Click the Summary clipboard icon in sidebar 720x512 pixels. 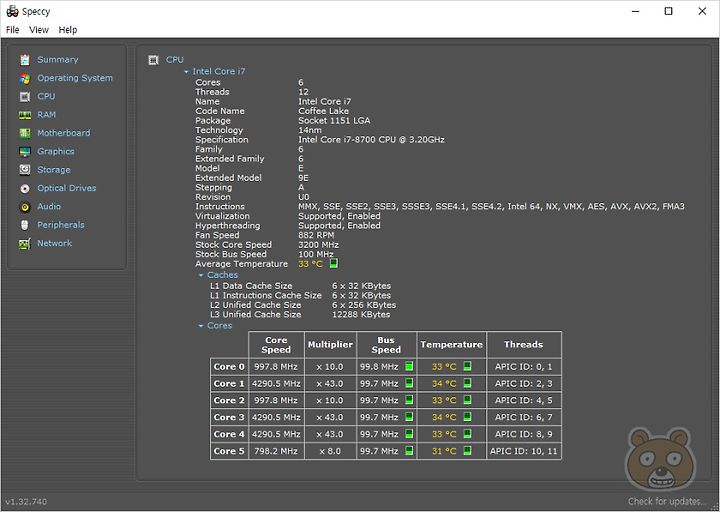click(25, 60)
